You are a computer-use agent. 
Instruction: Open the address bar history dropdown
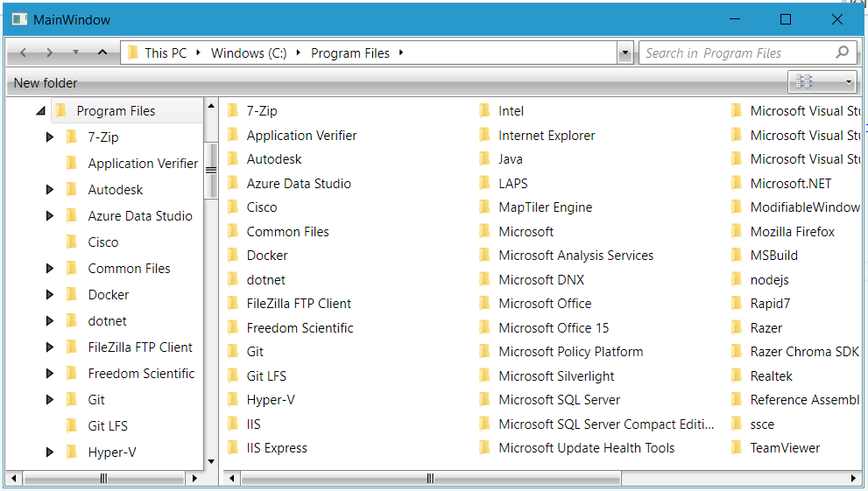625,53
